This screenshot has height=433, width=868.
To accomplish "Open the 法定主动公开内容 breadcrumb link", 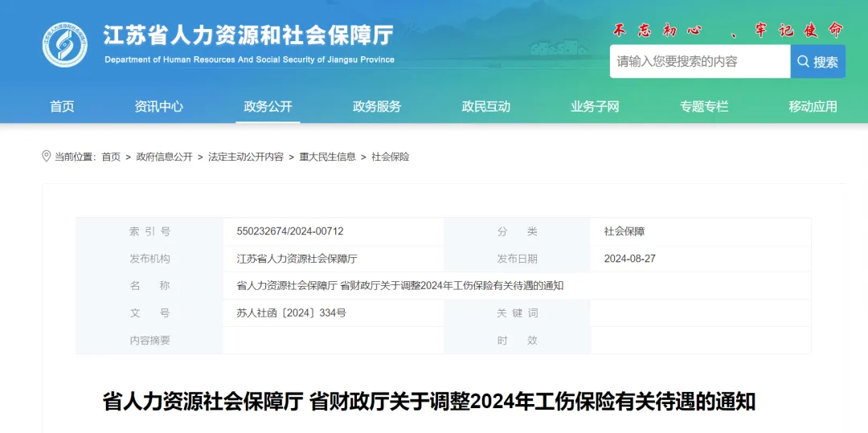I will pos(246,157).
